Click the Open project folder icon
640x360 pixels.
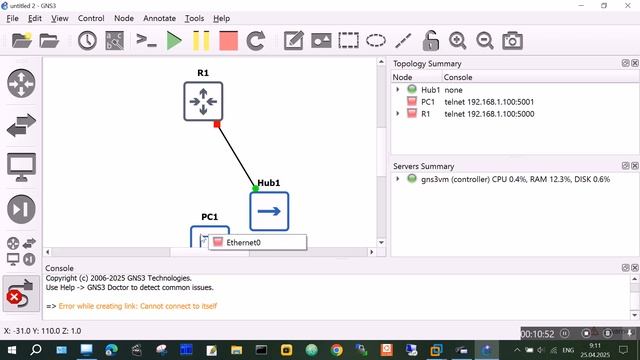click(x=49, y=41)
